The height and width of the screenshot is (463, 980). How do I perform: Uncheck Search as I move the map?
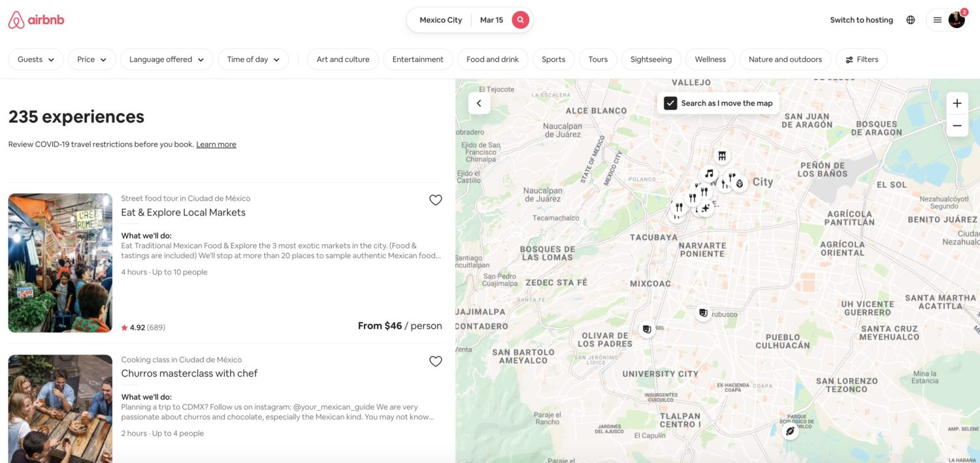coord(670,103)
